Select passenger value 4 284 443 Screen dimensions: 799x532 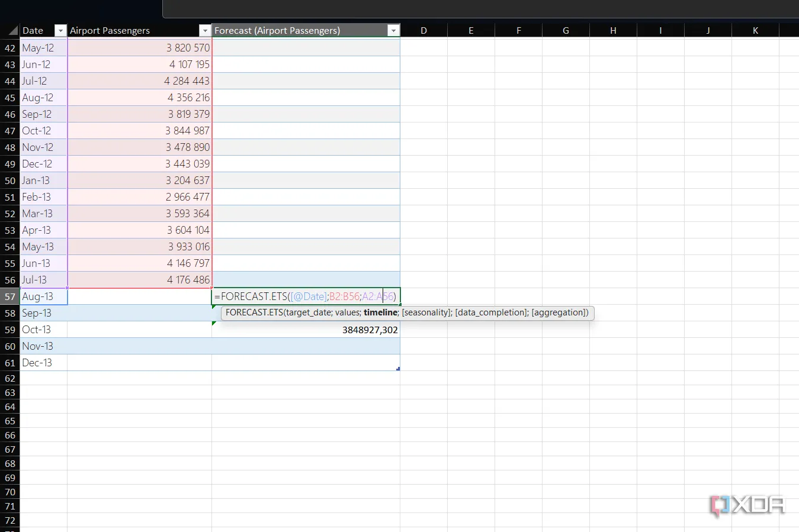coord(140,81)
